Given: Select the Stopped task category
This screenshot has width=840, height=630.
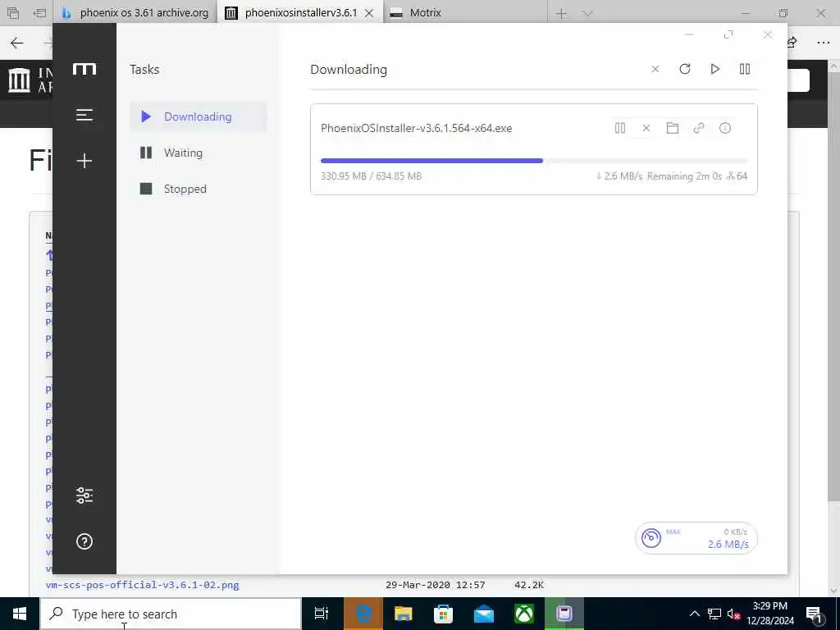Looking at the screenshot, I should [199, 189].
